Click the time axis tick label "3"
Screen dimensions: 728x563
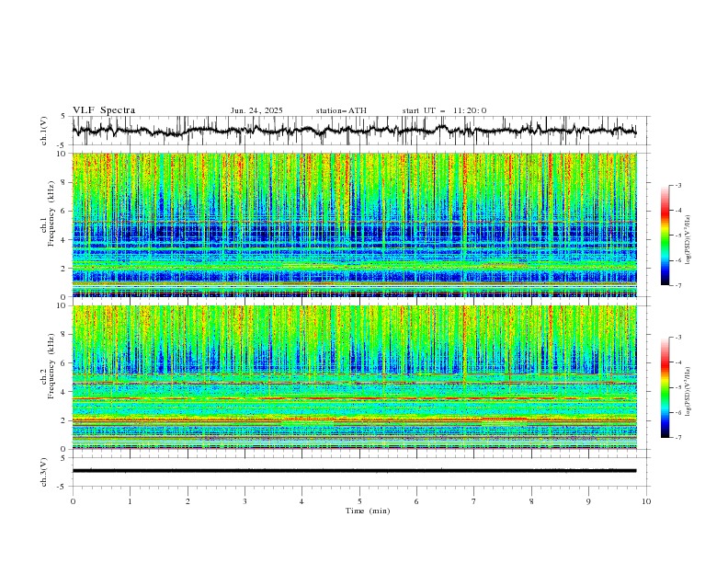click(245, 501)
